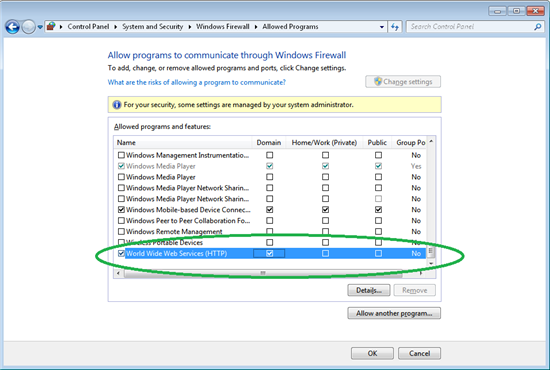
Task: Open the recent pages dropdown arrow
Action: pos(40,27)
